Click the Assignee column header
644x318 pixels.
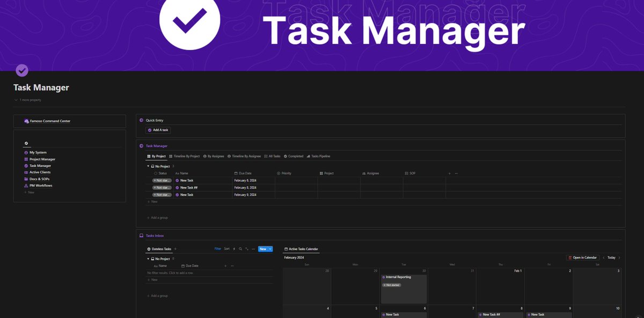coord(371,173)
